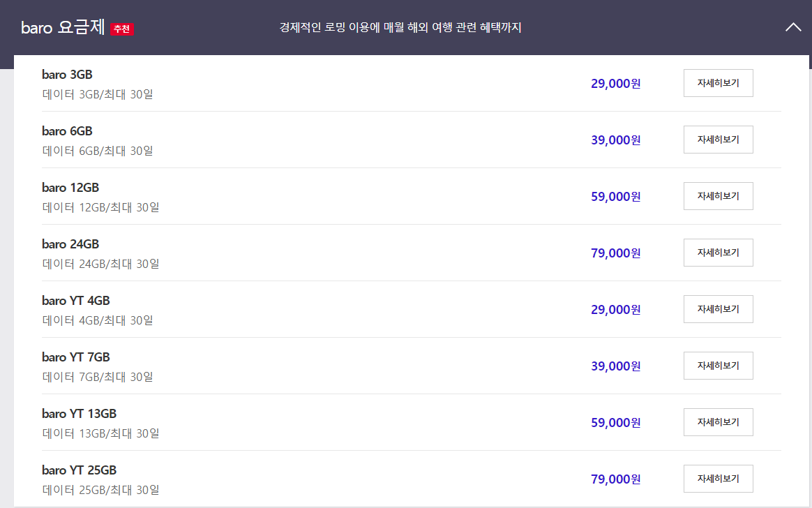
Task: Collapse the baro 요금제 section with the chevron
Action: 793,27
